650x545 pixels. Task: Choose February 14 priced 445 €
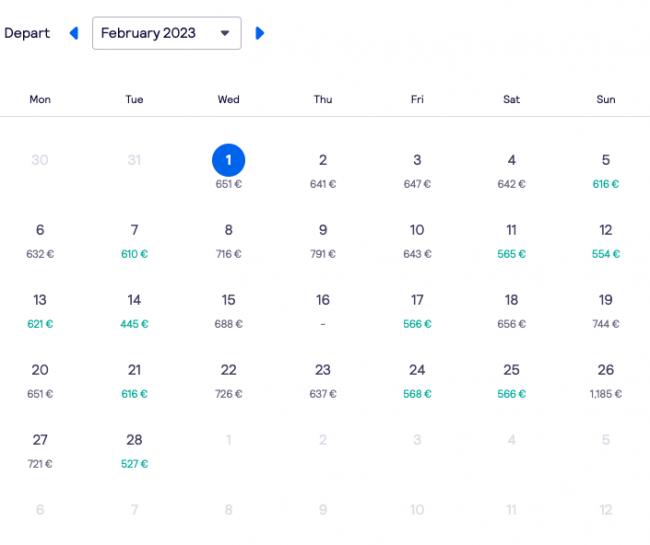pos(134,311)
